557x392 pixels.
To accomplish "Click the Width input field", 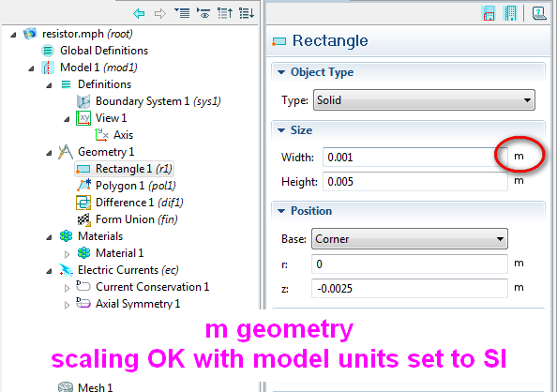I will 414,158.
